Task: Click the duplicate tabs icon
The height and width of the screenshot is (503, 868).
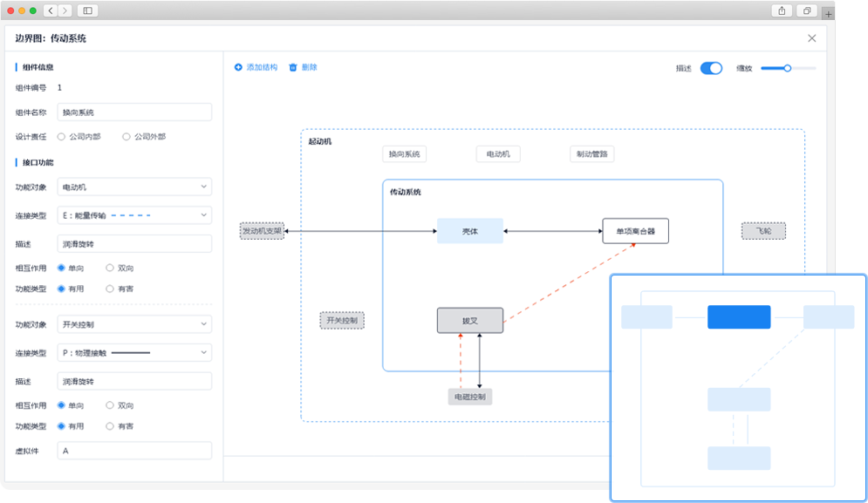Action: [807, 10]
